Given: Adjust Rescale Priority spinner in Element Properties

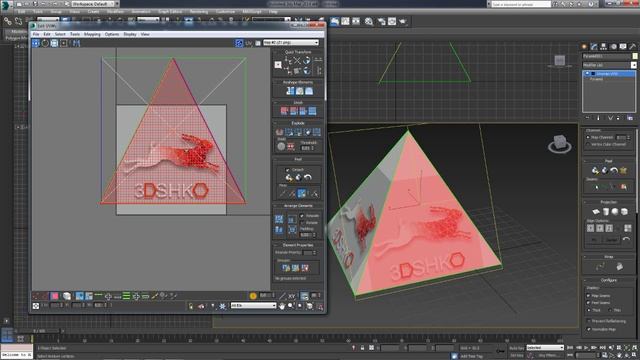Looking at the screenshot, I should coord(314,253).
